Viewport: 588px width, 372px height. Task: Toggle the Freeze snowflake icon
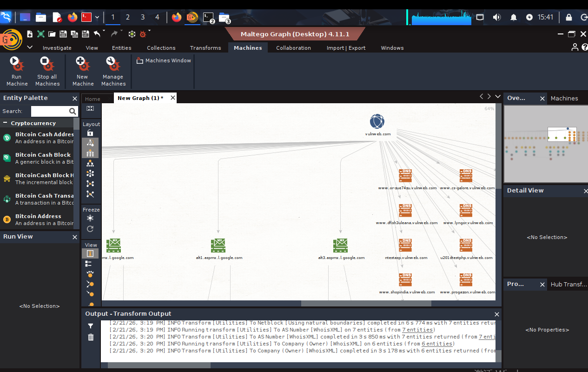[90, 218]
